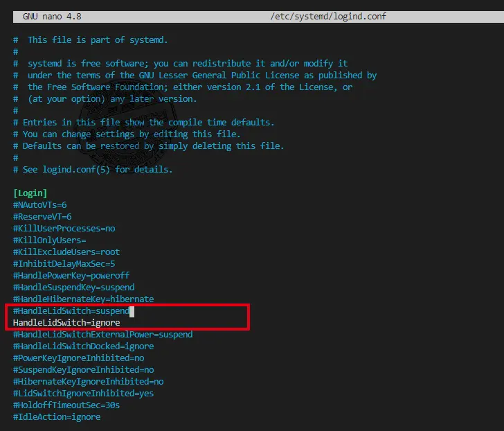The image size is (504, 431).
Task: Click the #NAutoVTs=6 line
Action: (39, 204)
